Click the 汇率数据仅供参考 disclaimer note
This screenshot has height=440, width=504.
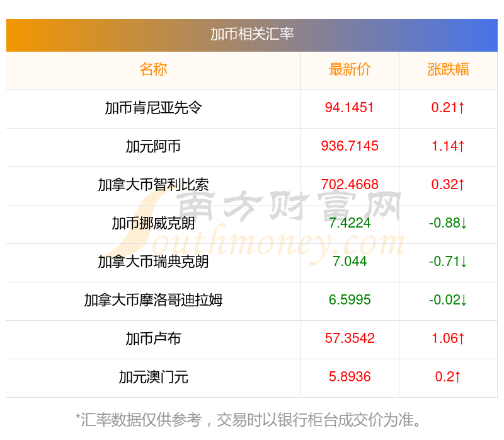(x=248, y=420)
